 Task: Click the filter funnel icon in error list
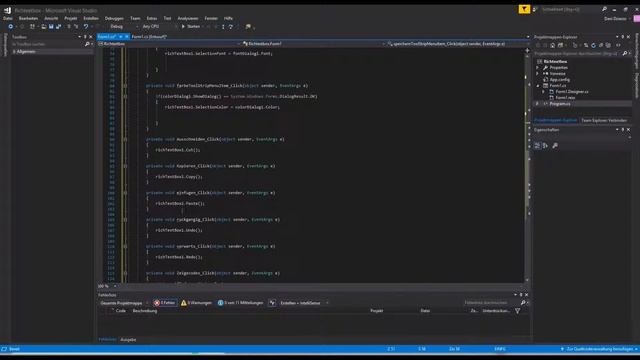point(518,311)
